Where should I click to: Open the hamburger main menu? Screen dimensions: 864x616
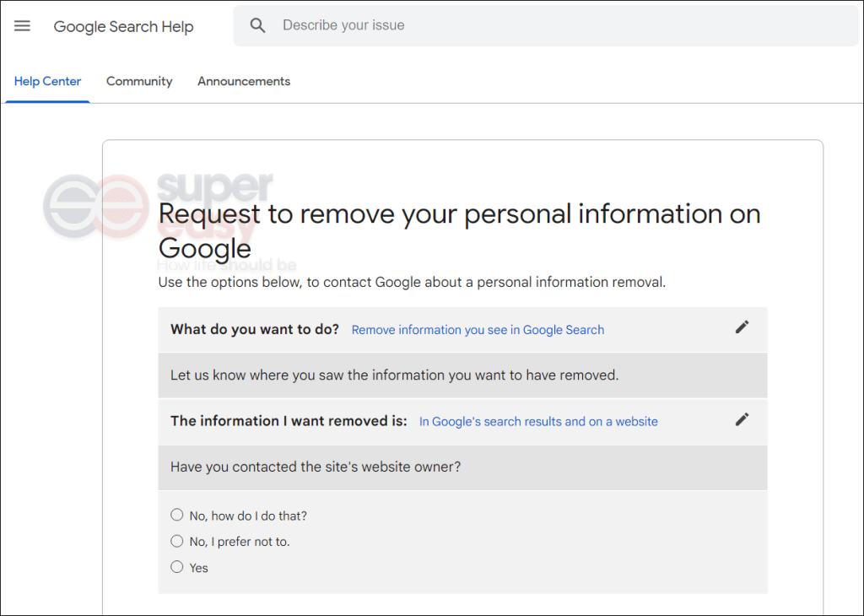tap(22, 26)
